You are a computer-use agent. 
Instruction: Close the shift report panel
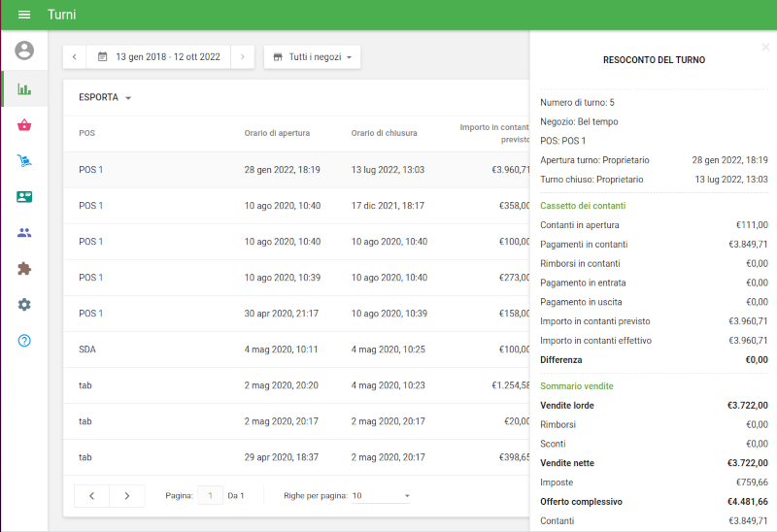tap(764, 47)
